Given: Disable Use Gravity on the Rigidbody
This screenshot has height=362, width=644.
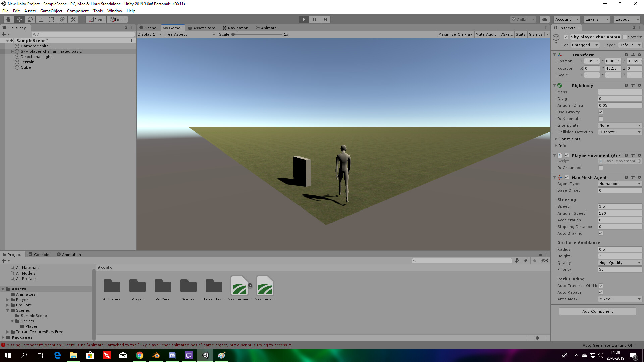Looking at the screenshot, I should tap(600, 112).
